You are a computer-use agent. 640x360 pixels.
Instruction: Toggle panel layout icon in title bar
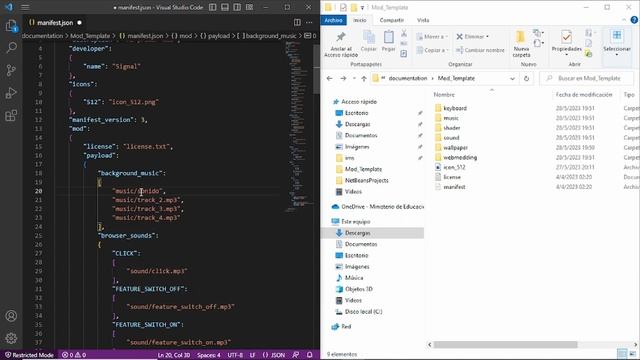pos(225,7)
